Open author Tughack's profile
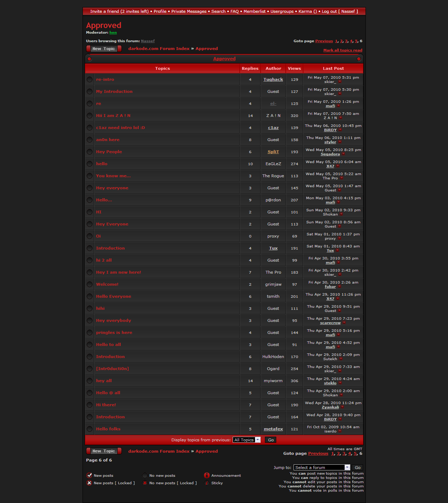Screen dimensions: 448x503 pos(273,79)
